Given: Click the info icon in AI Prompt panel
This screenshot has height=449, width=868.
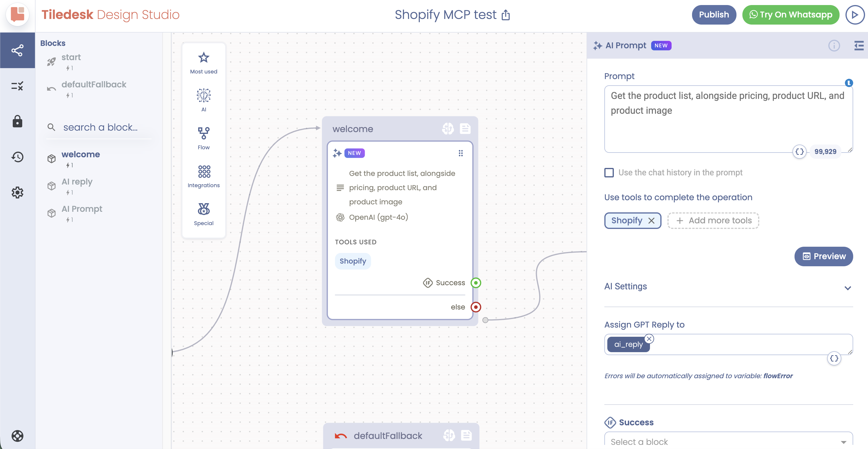Looking at the screenshot, I should point(834,46).
